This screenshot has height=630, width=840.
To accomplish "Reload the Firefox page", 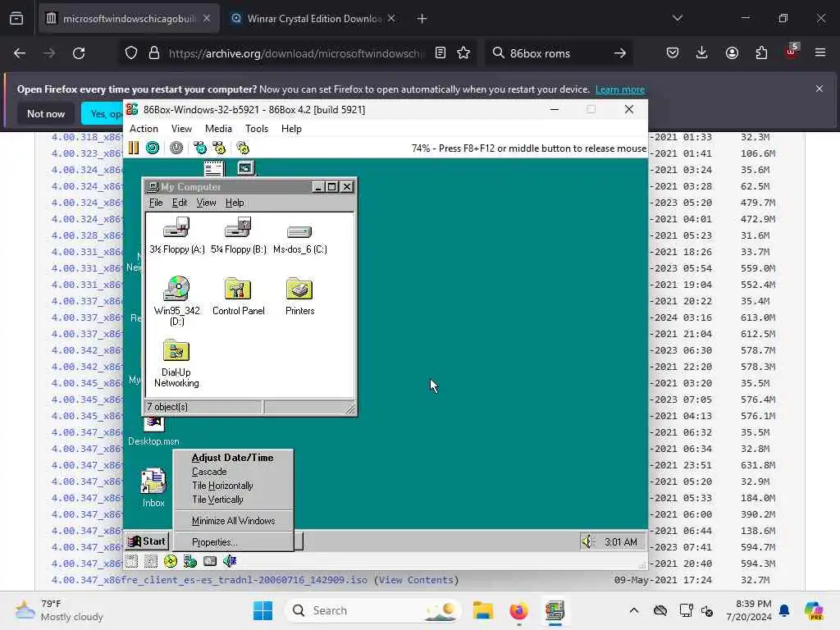I will [x=79, y=53].
